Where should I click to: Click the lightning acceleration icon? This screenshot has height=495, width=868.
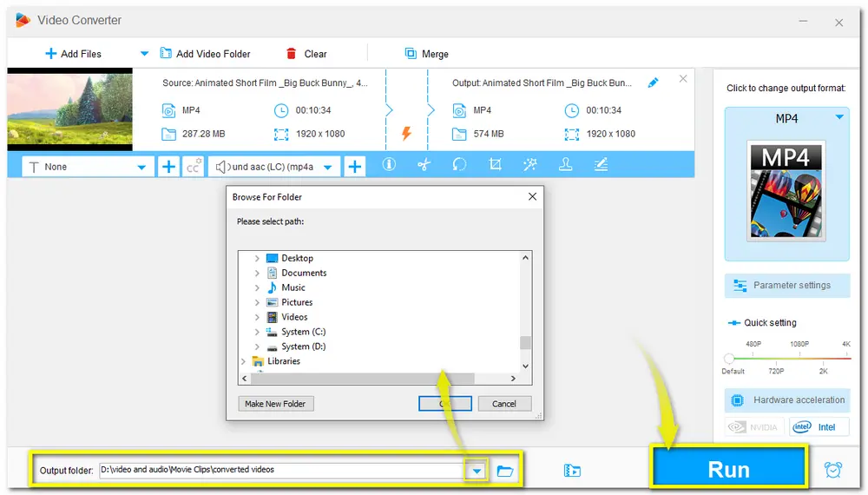tap(406, 133)
